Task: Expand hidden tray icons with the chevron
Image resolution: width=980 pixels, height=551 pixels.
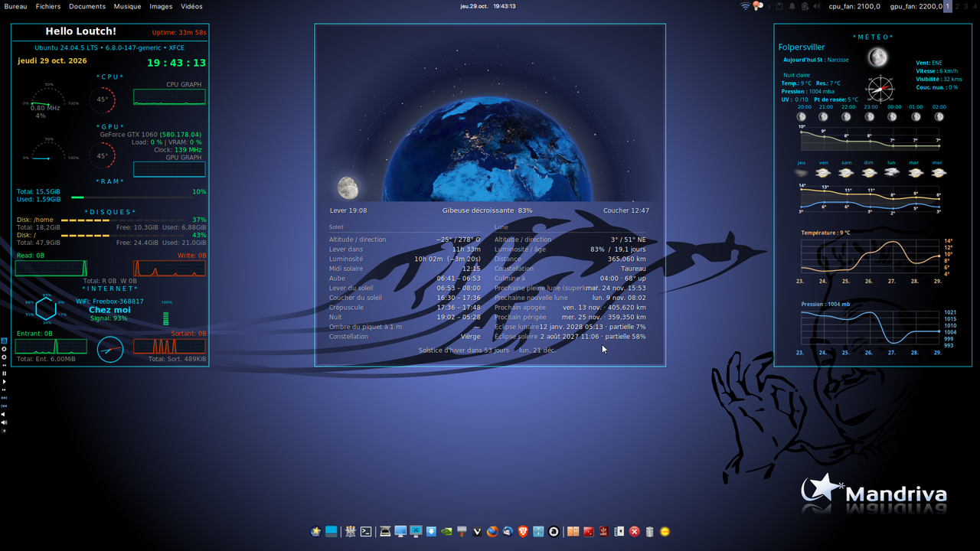Action: click(x=769, y=6)
